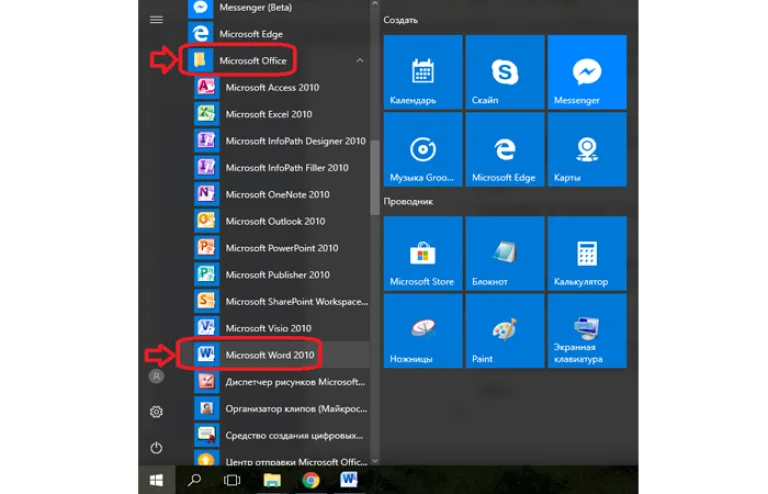This screenshot has width=768, height=494.
Task: Expand the Start menu hamburger button
Action: (156, 20)
